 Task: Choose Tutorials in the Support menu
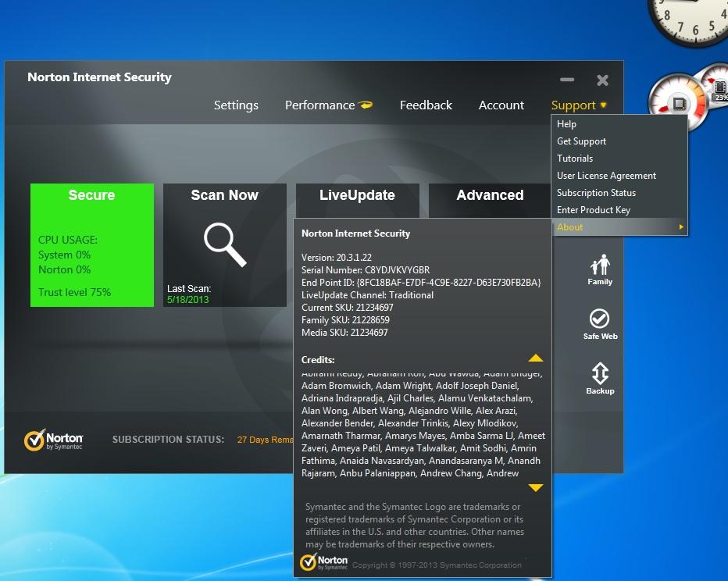coord(620,159)
